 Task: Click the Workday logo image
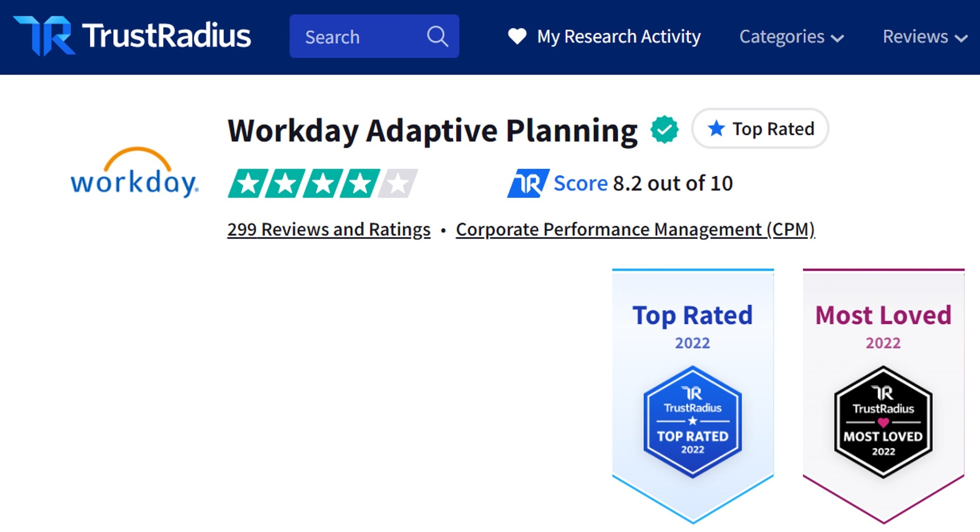[x=135, y=173]
